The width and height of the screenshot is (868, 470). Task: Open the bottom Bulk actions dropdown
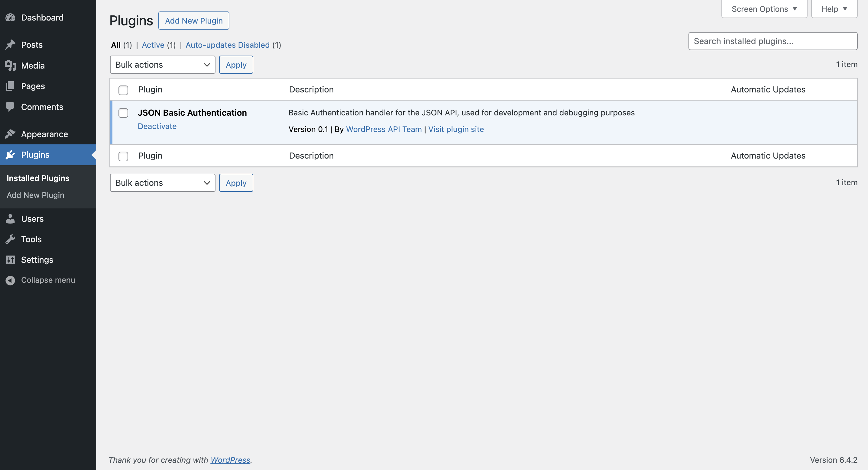(162, 183)
